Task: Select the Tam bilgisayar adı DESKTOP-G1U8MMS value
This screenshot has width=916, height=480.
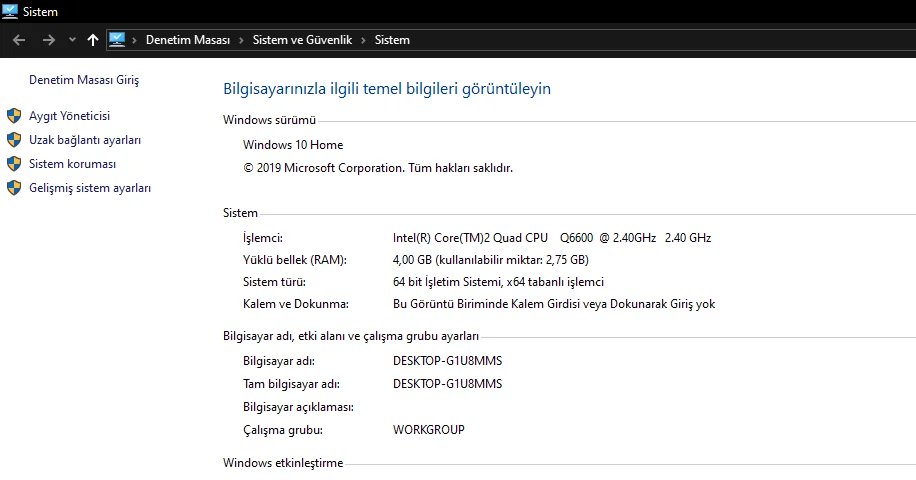Action: [x=447, y=384]
